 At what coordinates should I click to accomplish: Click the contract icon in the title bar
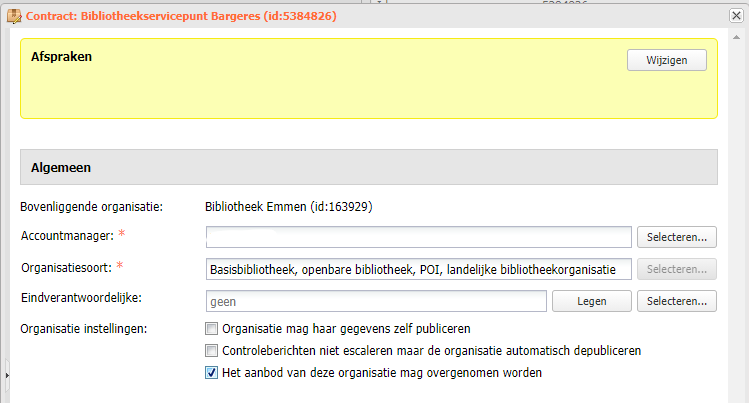(14, 16)
